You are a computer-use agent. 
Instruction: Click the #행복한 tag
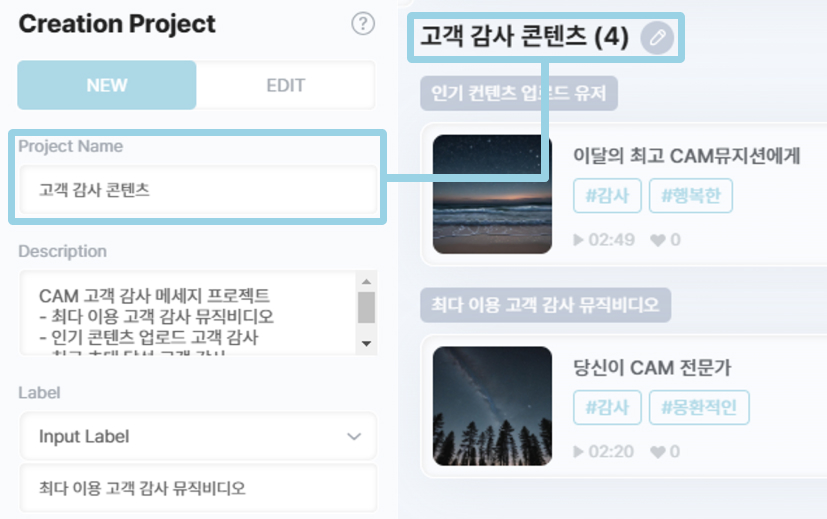click(x=691, y=196)
